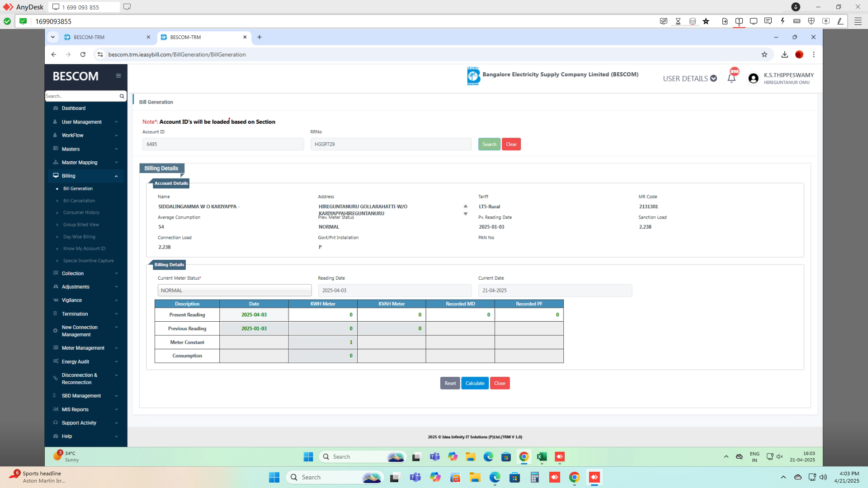868x488 pixels.
Task: Open Chrome three-dot menu
Action: point(814,55)
